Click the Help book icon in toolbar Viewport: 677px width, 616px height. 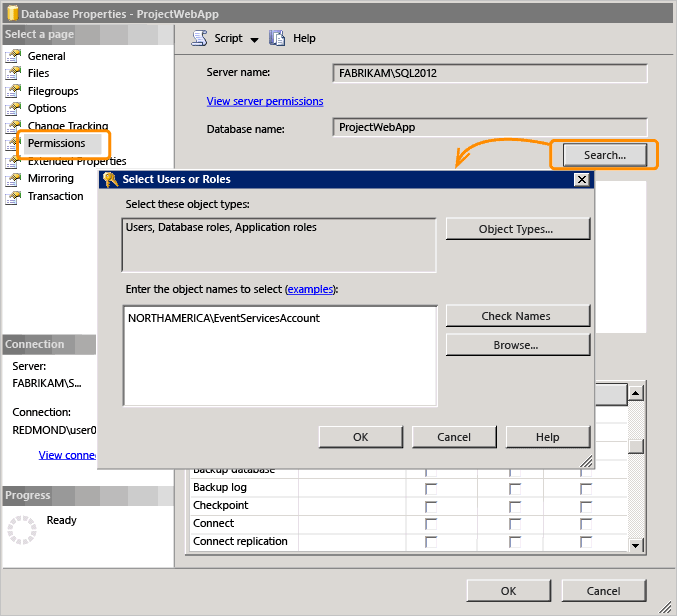[277, 38]
